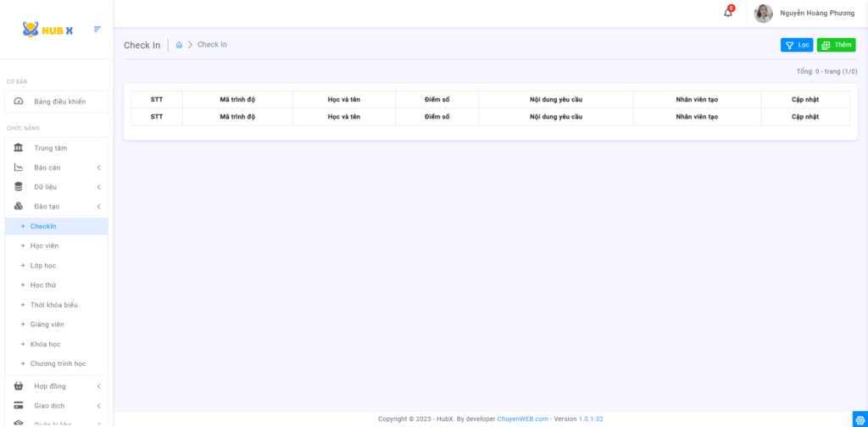Click the Check In page title

click(x=142, y=46)
